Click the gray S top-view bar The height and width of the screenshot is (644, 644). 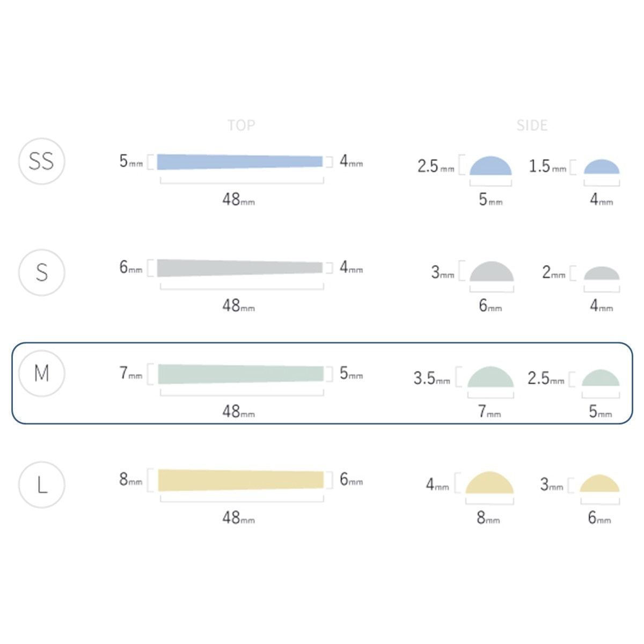[x=240, y=268]
